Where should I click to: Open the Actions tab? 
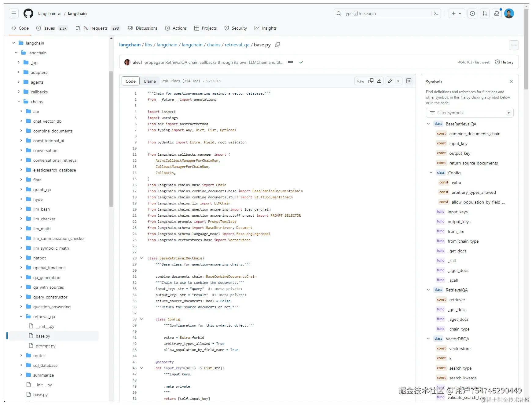click(176, 28)
